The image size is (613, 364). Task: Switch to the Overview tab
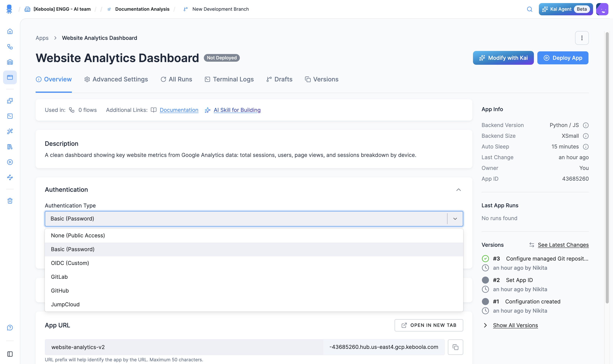pyautogui.click(x=54, y=79)
